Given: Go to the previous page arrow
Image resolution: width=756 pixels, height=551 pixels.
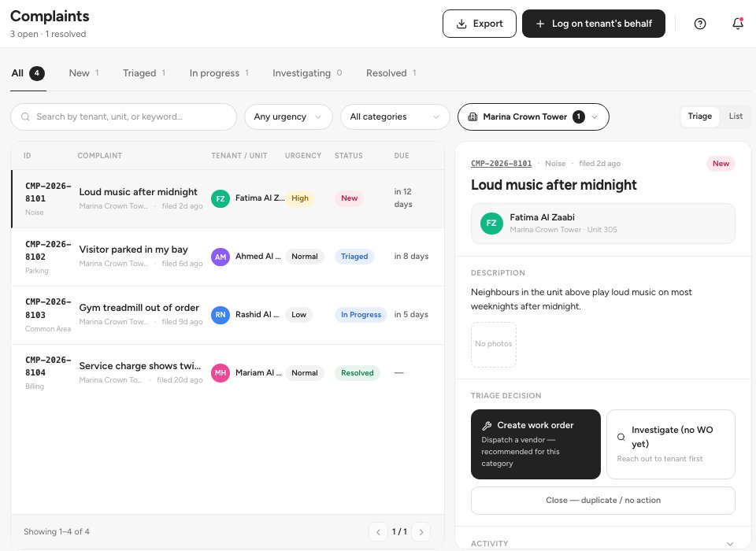Looking at the screenshot, I should point(379,532).
